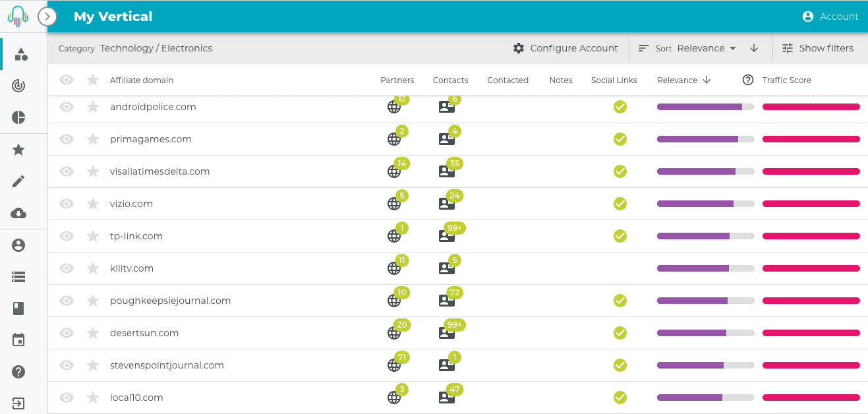Viewport: 868px width, 414px height.
Task: Open the star favorites icon in sidebar
Action: (x=19, y=150)
